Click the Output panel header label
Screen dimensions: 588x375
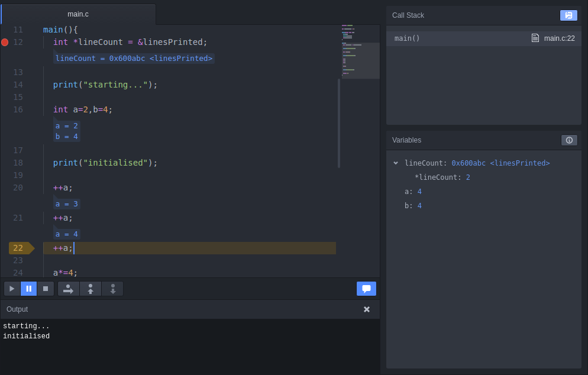[x=17, y=309]
